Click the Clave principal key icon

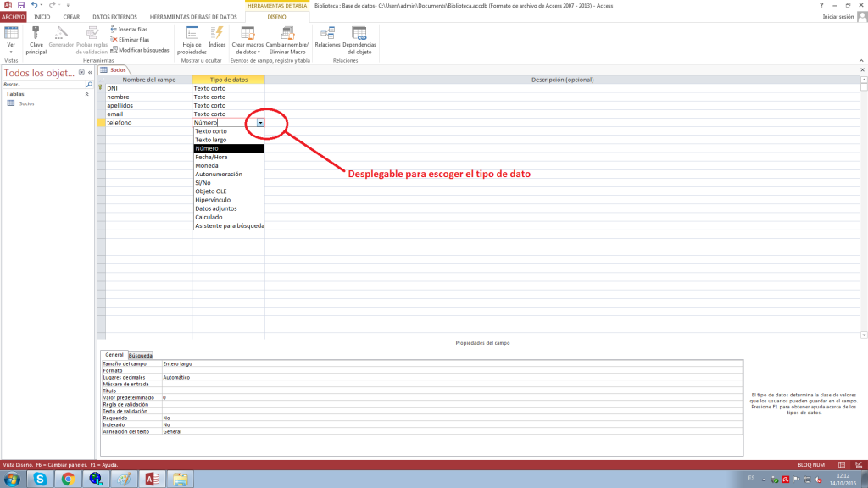coord(36,34)
